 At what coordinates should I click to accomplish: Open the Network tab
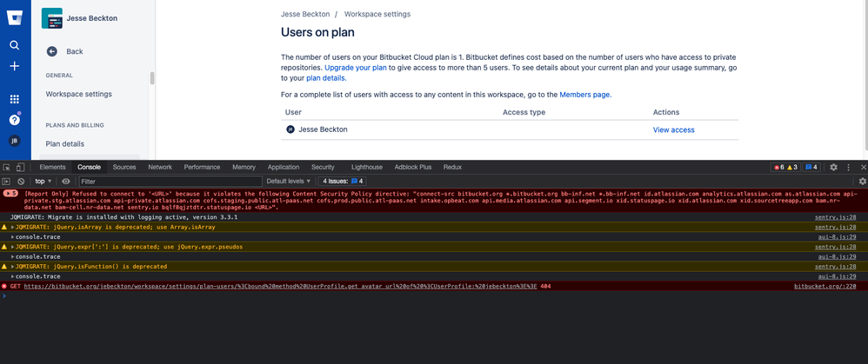[160, 167]
